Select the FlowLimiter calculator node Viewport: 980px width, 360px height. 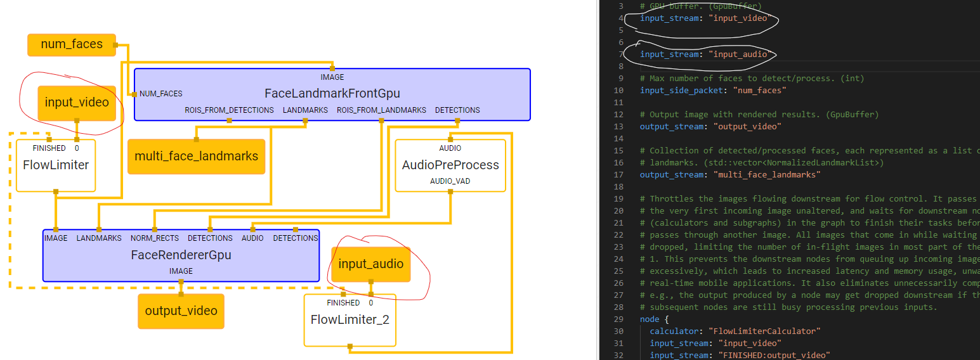[x=56, y=165]
